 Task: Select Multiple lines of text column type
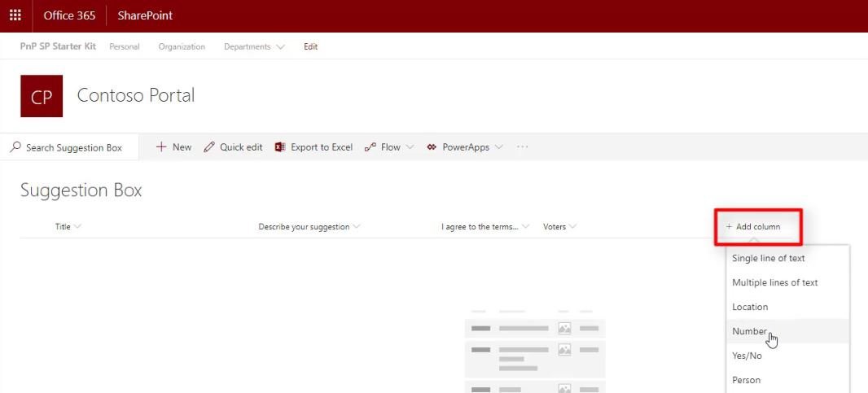(x=787, y=282)
